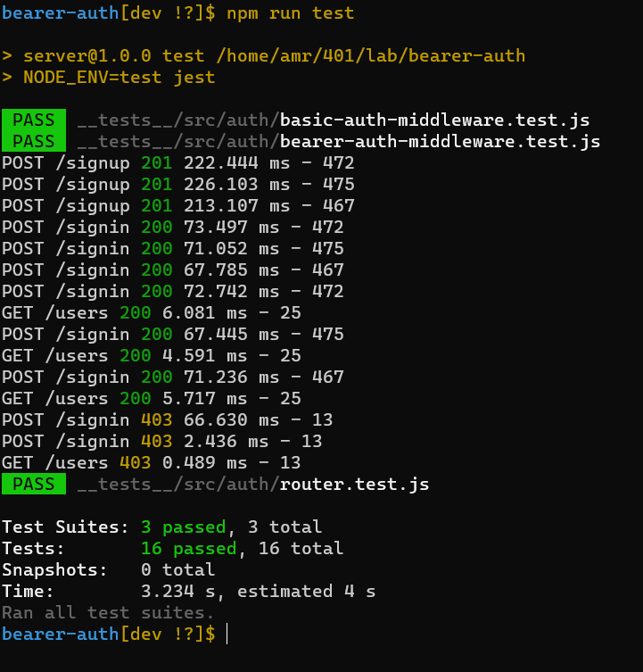This screenshot has height=672, width=643.
Task: Click the POST /signin 403 66.630 ms line
Action: (x=168, y=420)
